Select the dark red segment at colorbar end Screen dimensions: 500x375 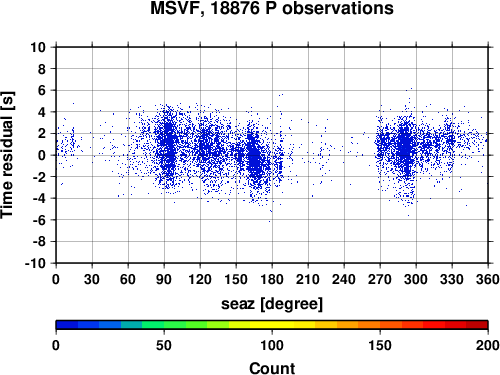(x=477, y=325)
